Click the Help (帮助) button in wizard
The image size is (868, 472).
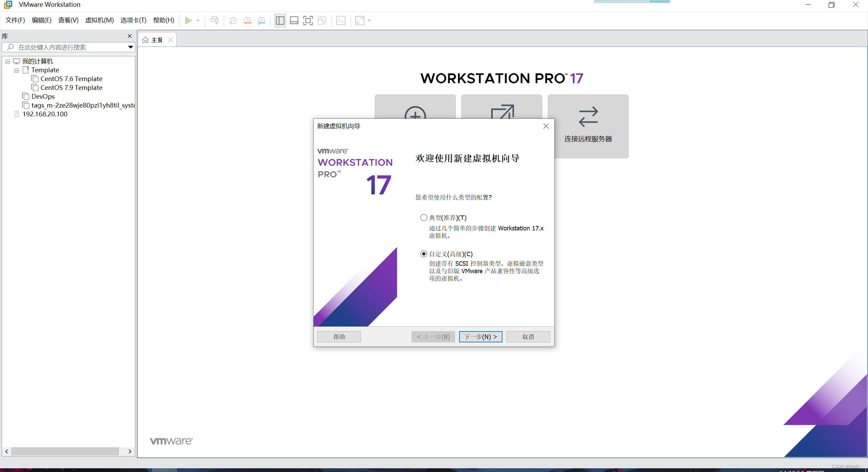pos(339,337)
